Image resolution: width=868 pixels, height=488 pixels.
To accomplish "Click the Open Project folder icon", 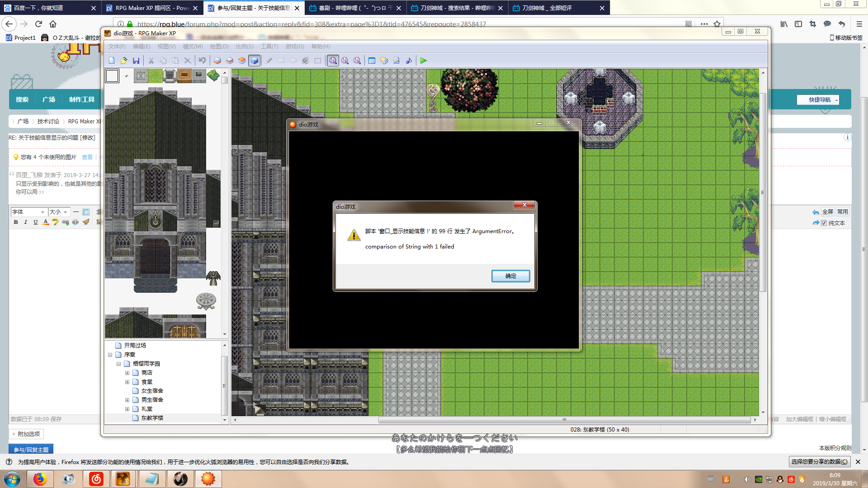I will pyautogui.click(x=124, y=61).
